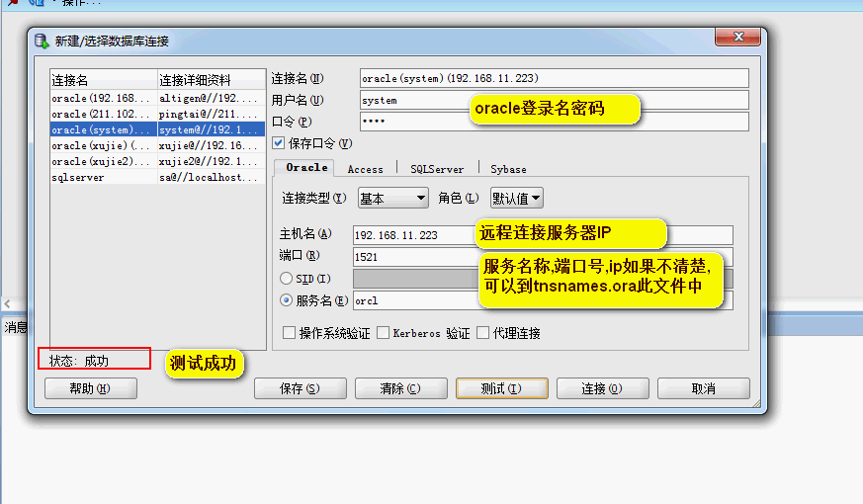Open the 连接类型 dropdown

tap(393, 198)
